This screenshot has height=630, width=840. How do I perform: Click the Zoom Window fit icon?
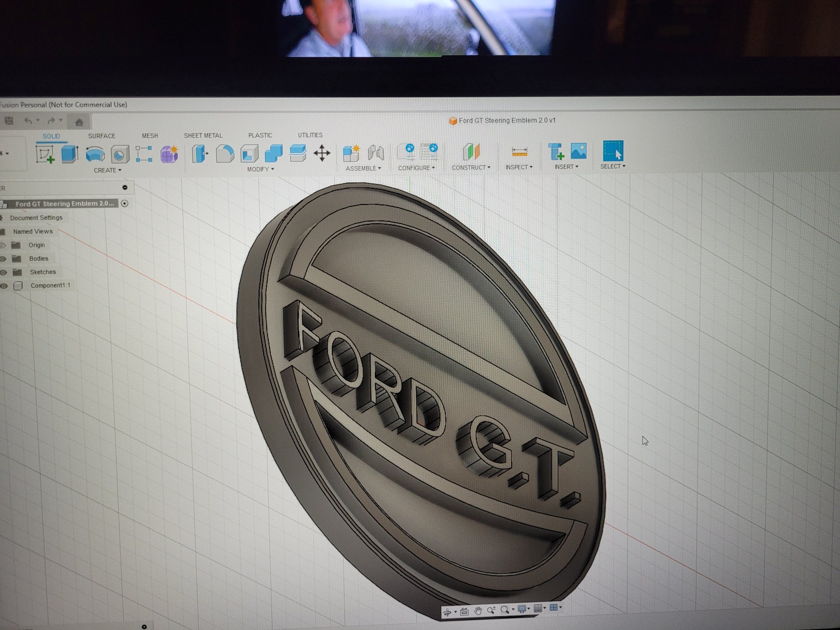tap(505, 609)
